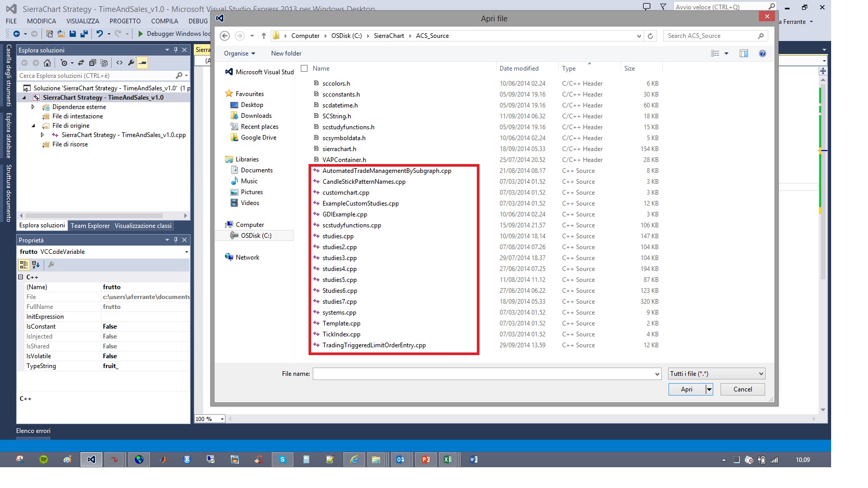
Task: Start Debugger Windows locale
Action: [x=174, y=34]
